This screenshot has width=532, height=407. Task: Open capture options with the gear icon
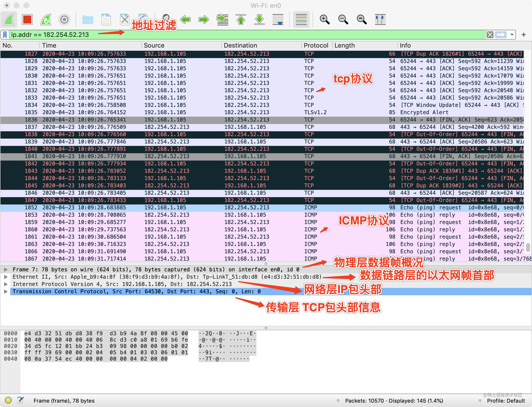click(64, 20)
